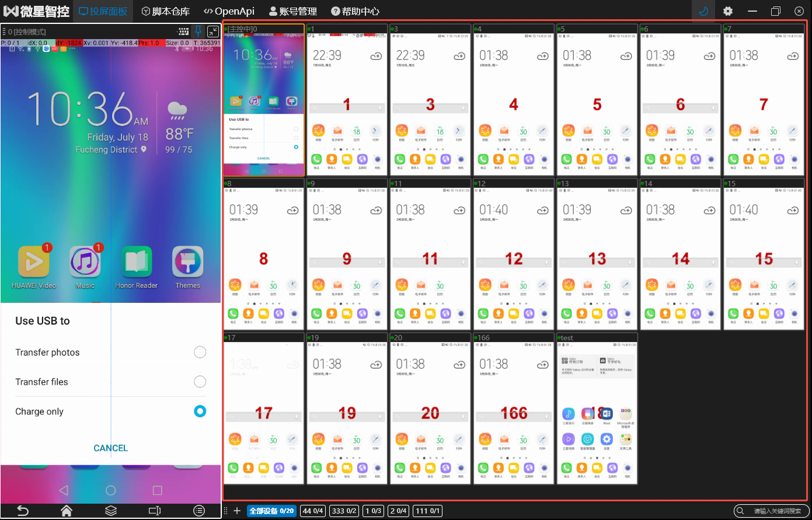Select the 全部设备 0/20 group tab
Image resolution: width=812 pixels, height=520 pixels.
[271, 511]
